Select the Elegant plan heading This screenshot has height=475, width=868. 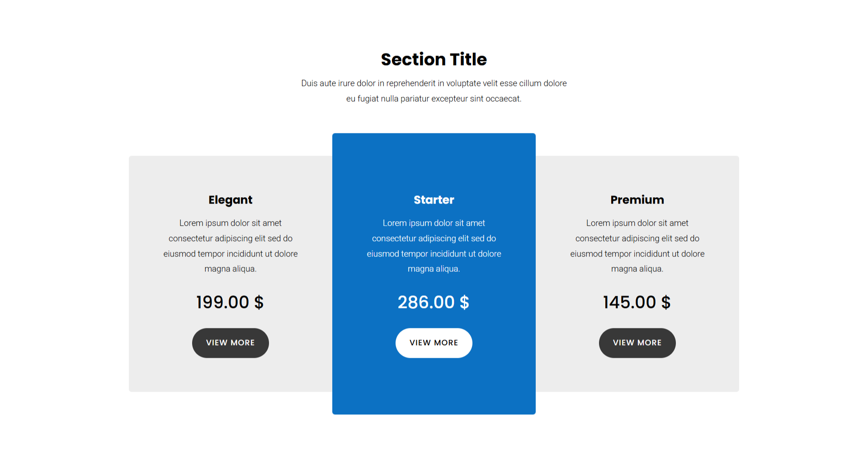(x=230, y=200)
